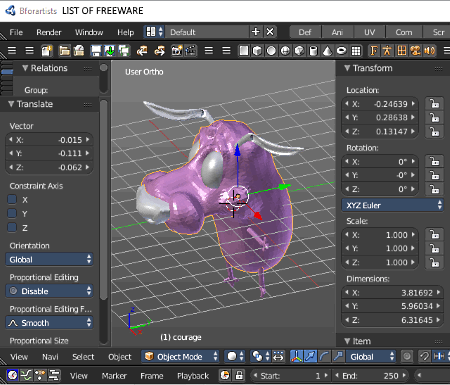Expand the Item panel
The width and height of the screenshot is (450, 385).
click(x=347, y=341)
